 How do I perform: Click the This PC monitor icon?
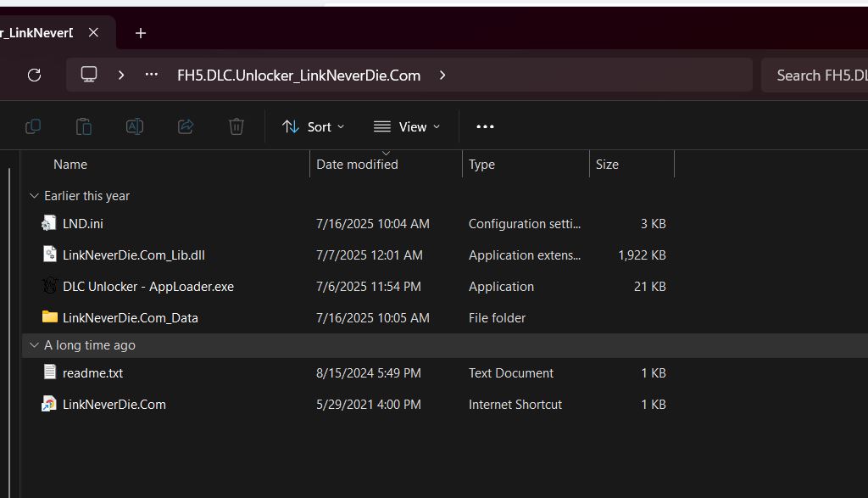89,75
